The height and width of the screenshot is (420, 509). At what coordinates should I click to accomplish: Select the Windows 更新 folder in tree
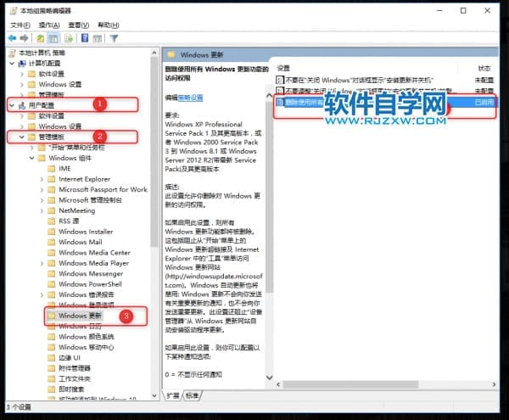[81, 315]
